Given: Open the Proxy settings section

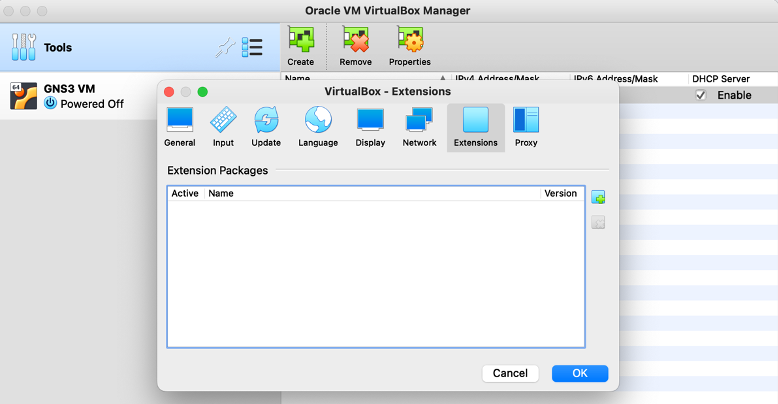Looking at the screenshot, I should pyautogui.click(x=526, y=127).
